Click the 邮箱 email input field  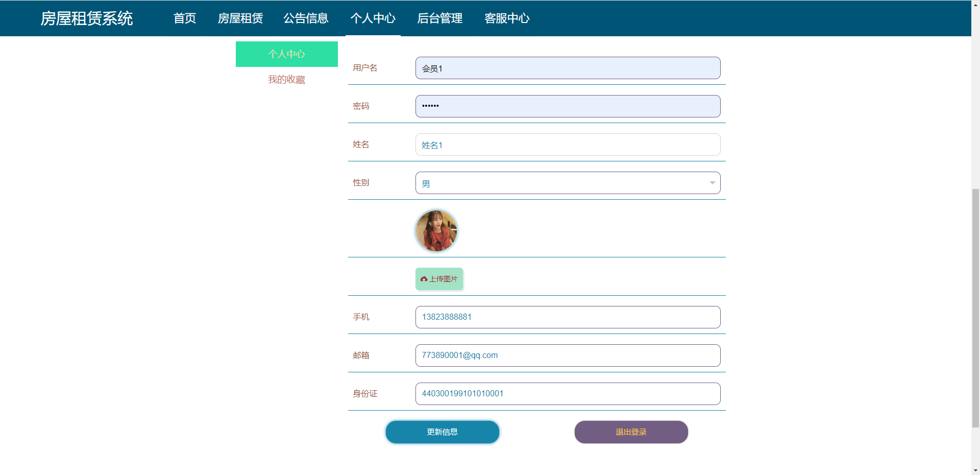tap(568, 355)
